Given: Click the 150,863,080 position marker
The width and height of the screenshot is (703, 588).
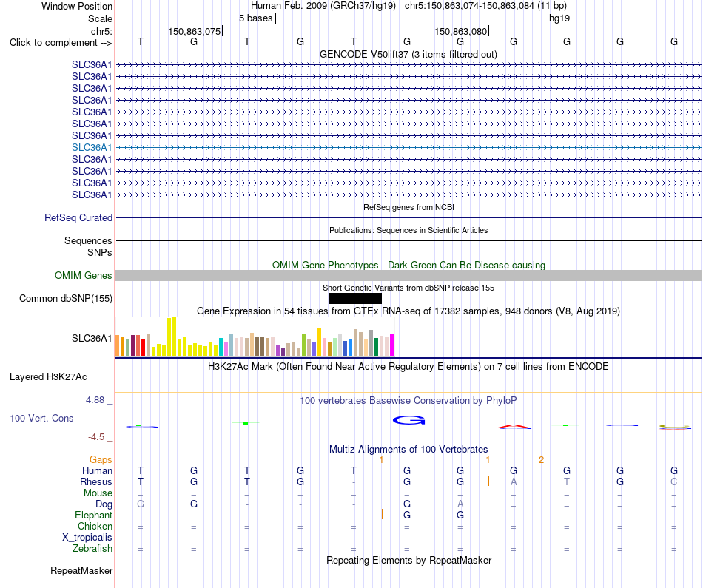Looking at the screenshot, I should [461, 31].
